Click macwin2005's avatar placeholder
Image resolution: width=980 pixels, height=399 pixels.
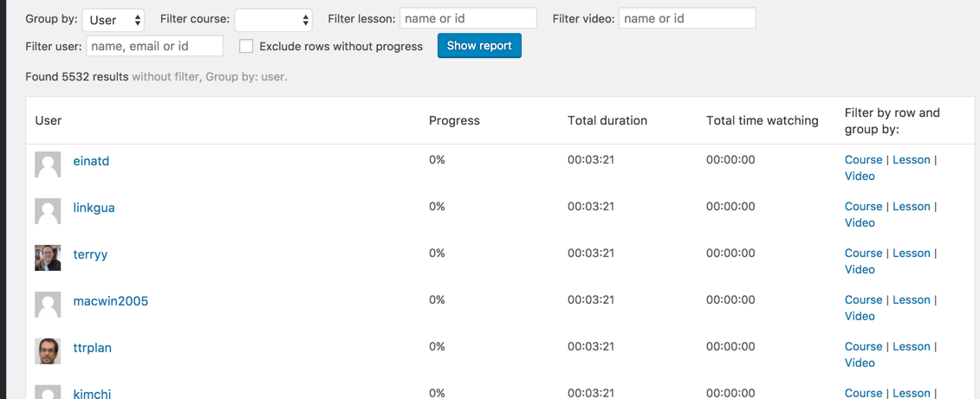[x=48, y=305]
